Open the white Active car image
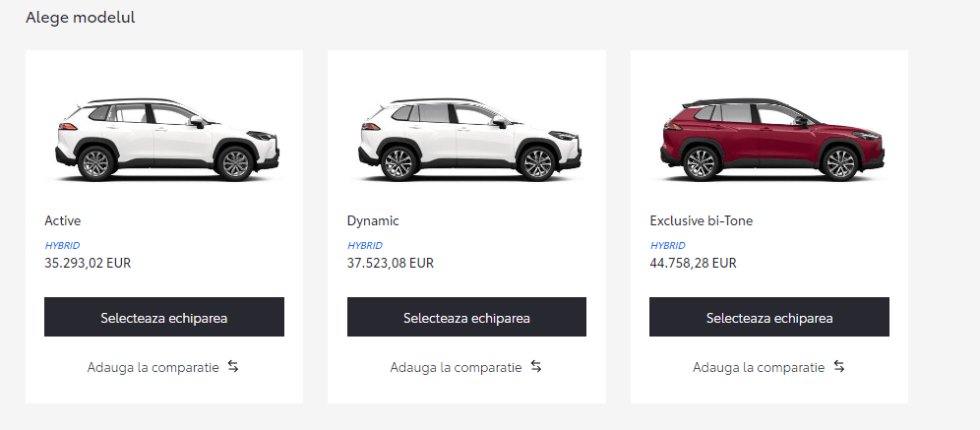 click(164, 139)
